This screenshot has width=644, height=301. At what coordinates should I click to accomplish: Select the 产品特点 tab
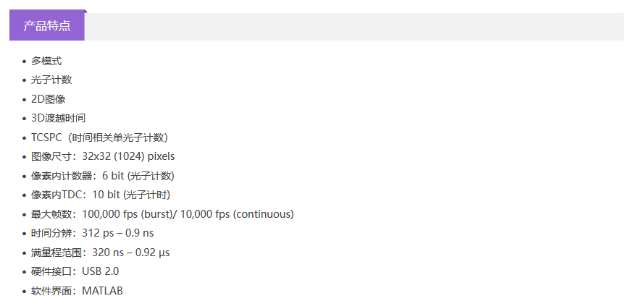47,26
